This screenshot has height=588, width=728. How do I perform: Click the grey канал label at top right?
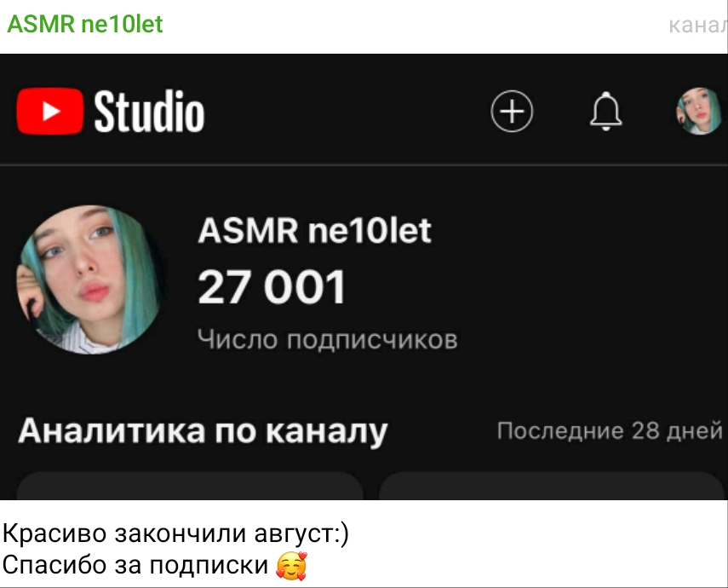697,26
